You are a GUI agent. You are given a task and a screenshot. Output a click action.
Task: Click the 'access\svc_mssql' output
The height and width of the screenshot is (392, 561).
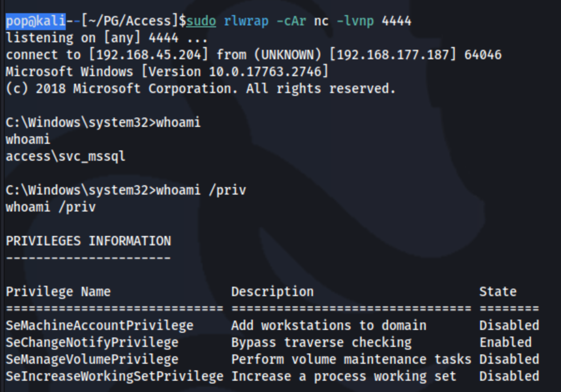tap(65, 157)
